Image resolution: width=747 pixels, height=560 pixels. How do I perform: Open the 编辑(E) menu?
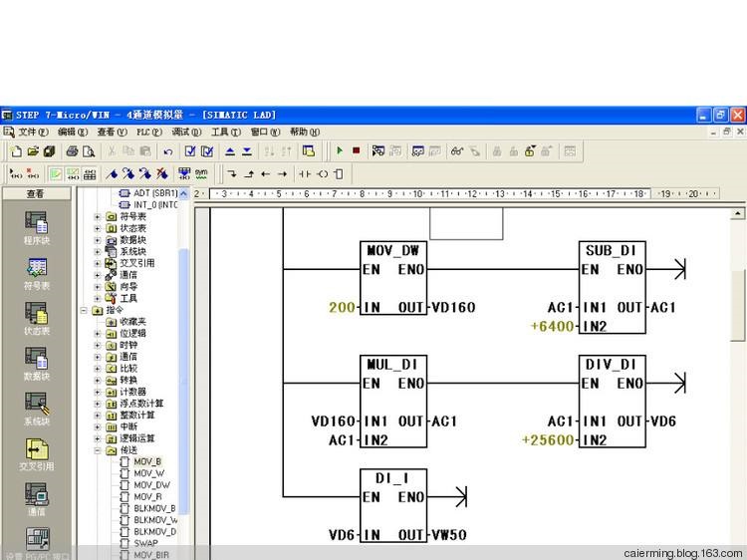pos(73,132)
